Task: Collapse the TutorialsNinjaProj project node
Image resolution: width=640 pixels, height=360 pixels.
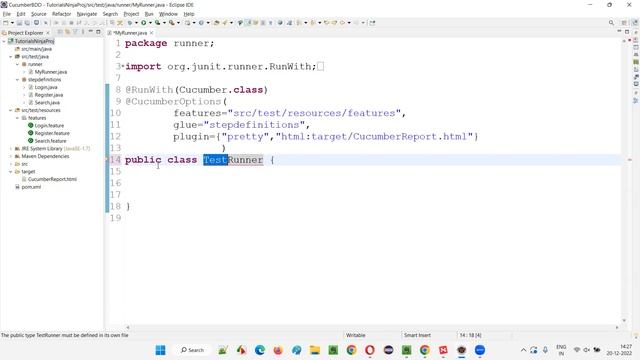Action: [4, 41]
